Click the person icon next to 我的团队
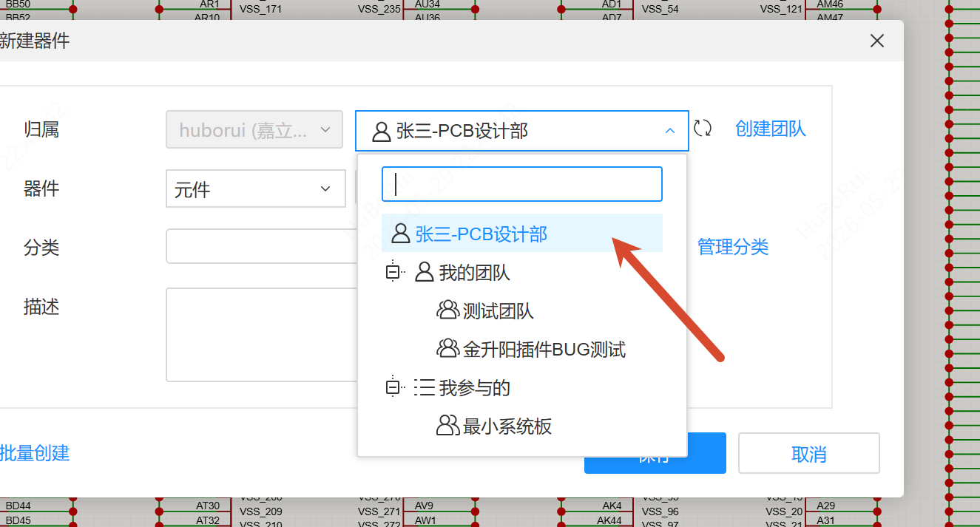The width and height of the screenshot is (980, 527). [424, 272]
